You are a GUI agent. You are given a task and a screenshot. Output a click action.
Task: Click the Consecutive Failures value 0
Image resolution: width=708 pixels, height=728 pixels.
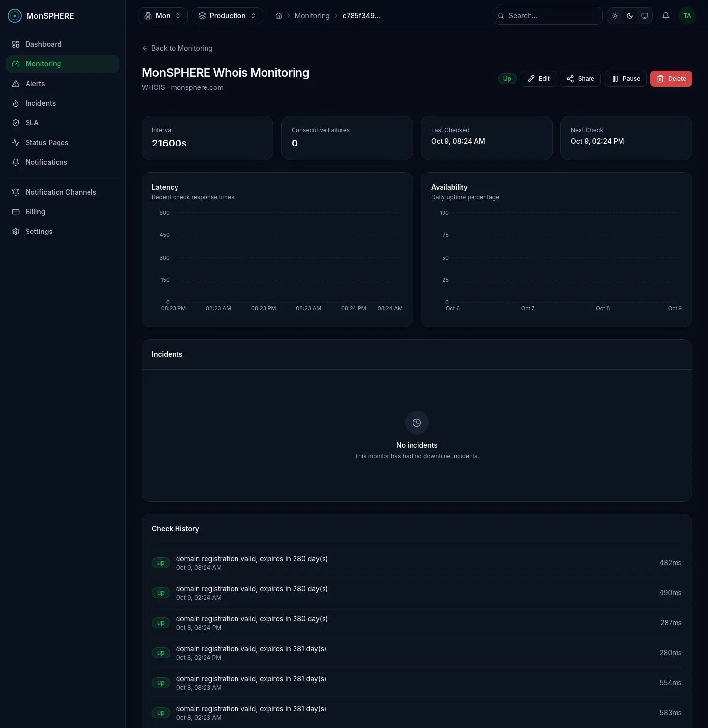coord(295,143)
